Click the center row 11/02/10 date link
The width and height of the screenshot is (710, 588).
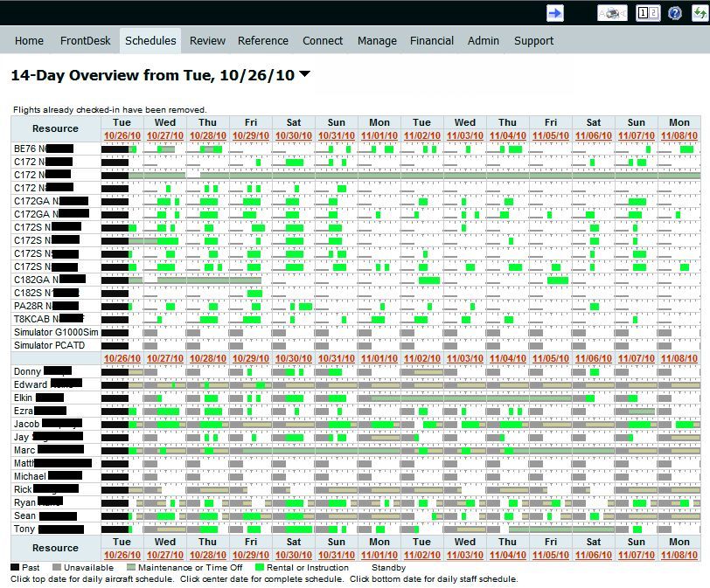coord(422,359)
